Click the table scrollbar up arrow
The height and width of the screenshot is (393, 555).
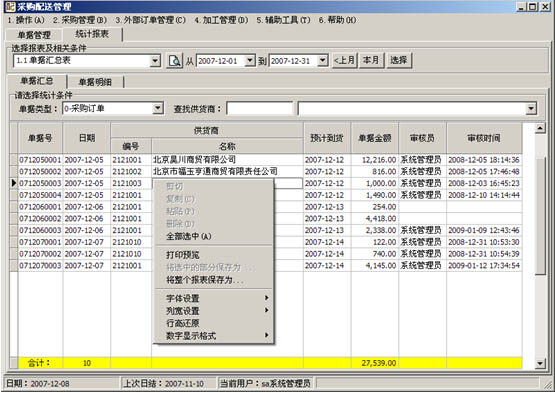coord(540,128)
